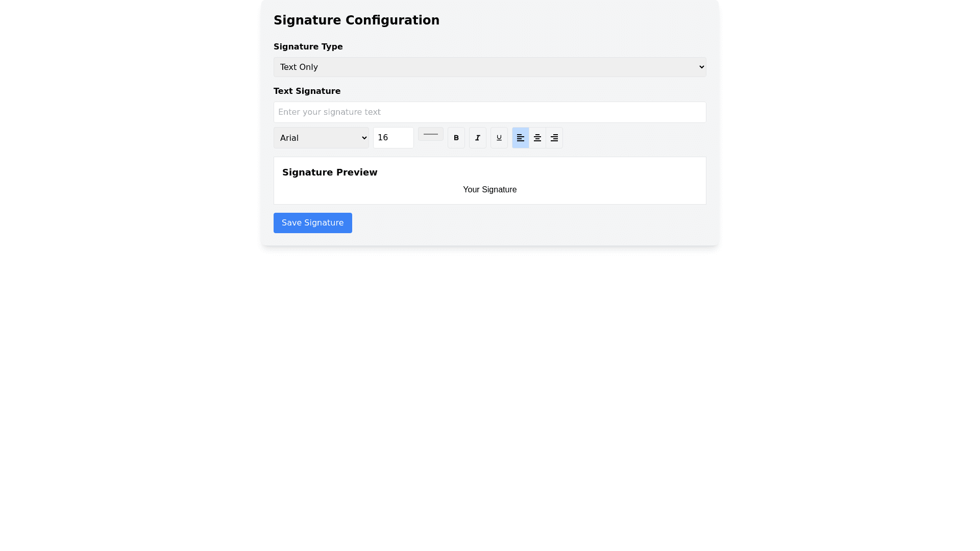Toggle underline formatting for signature
980x551 pixels.
point(499,138)
